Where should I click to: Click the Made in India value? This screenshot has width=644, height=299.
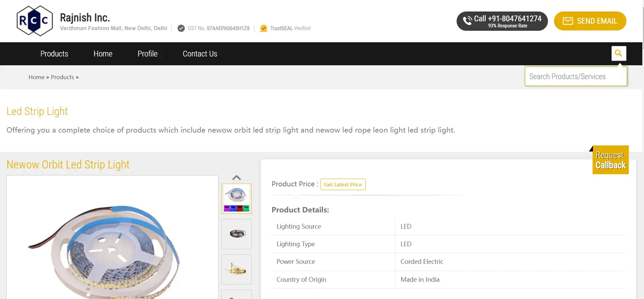coord(420,279)
